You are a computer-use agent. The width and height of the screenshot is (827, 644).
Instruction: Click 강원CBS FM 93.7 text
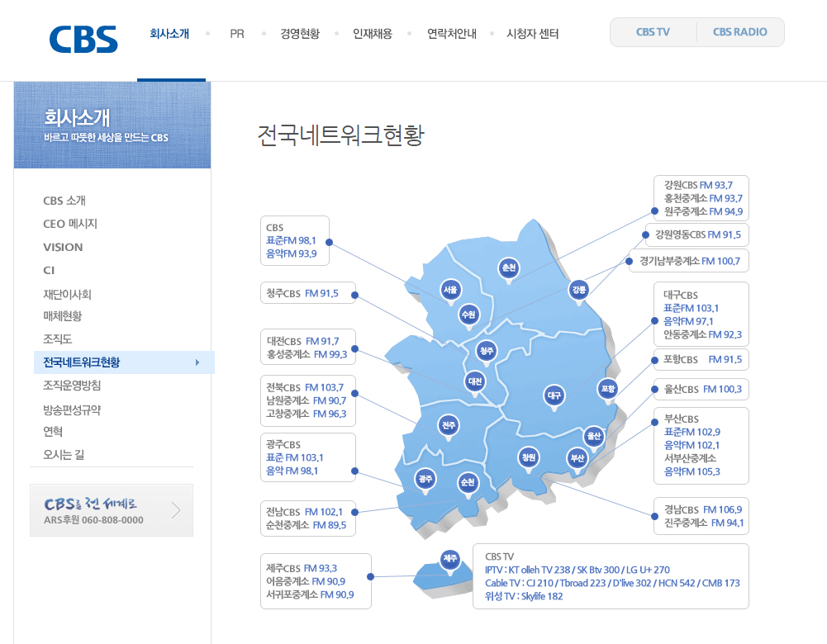pos(698,186)
